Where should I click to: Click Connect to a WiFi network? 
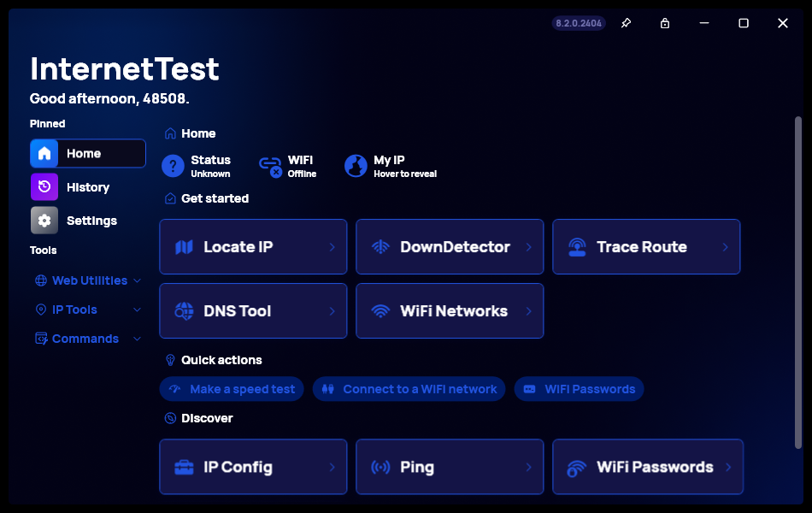click(409, 389)
